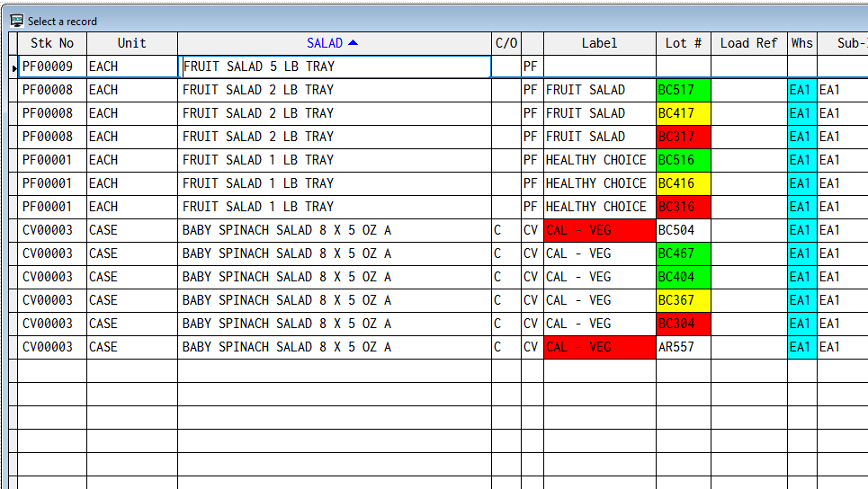Select the C/O column header
This screenshot has height=489, width=868.
point(506,43)
